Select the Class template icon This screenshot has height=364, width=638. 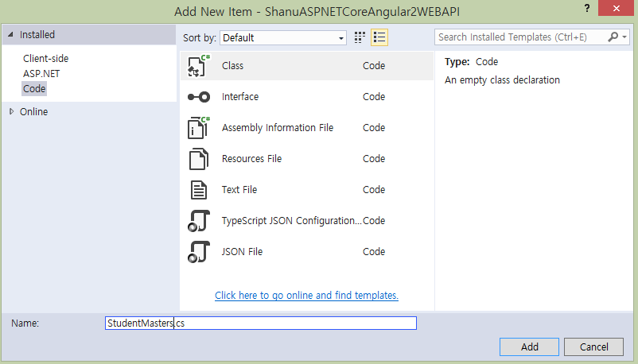click(198, 66)
